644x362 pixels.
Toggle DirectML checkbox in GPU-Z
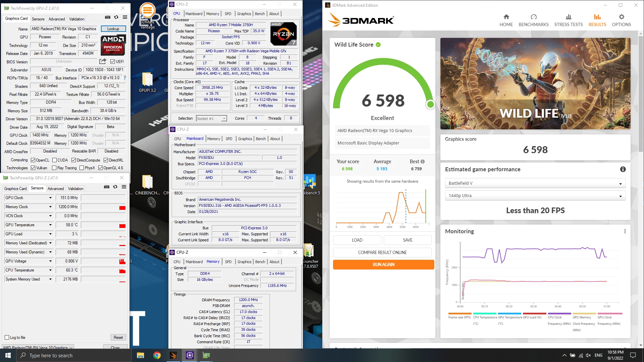106,160
